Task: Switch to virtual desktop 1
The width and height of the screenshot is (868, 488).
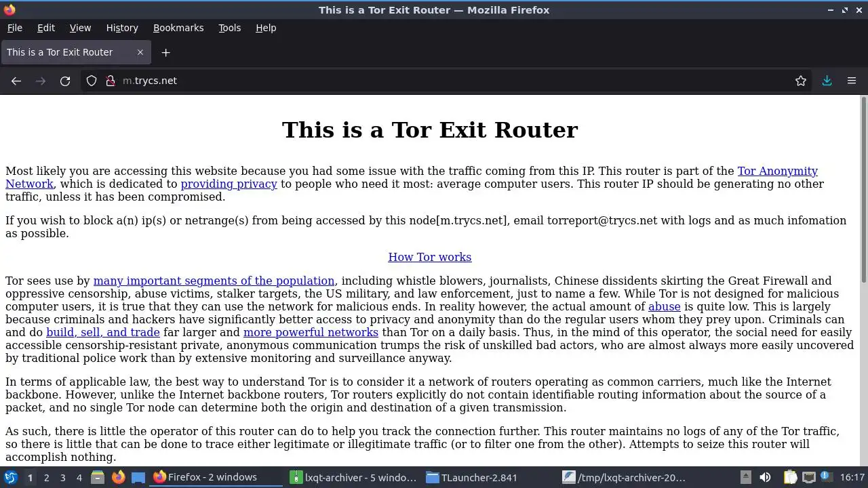Action: [x=30, y=477]
